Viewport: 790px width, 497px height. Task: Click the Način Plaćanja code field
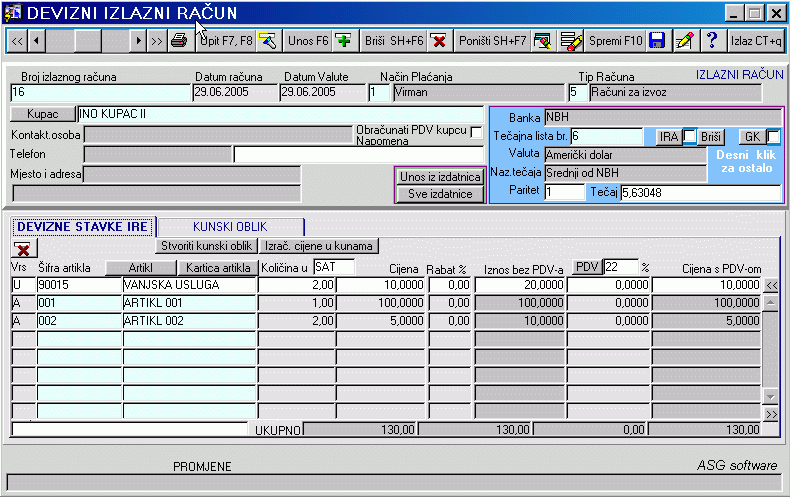click(379, 92)
